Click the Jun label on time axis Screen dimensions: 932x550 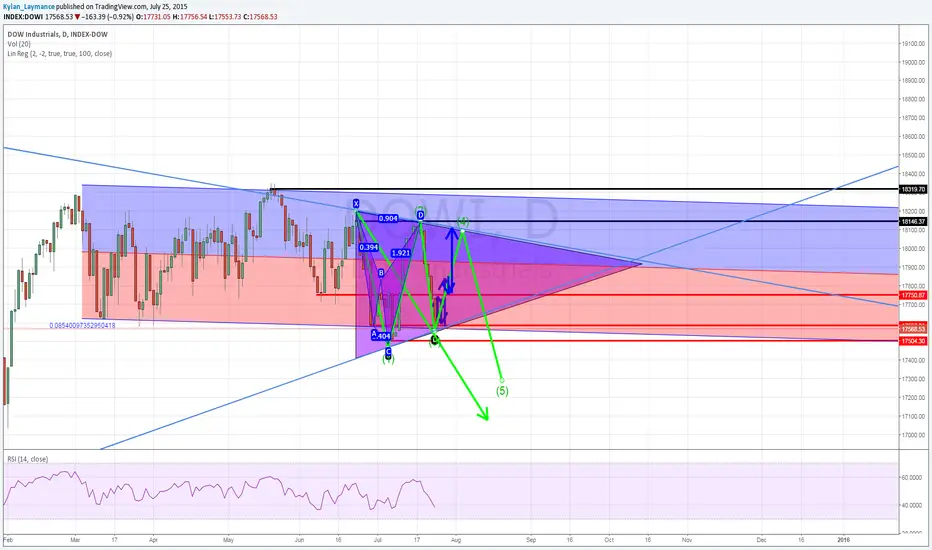[299, 540]
